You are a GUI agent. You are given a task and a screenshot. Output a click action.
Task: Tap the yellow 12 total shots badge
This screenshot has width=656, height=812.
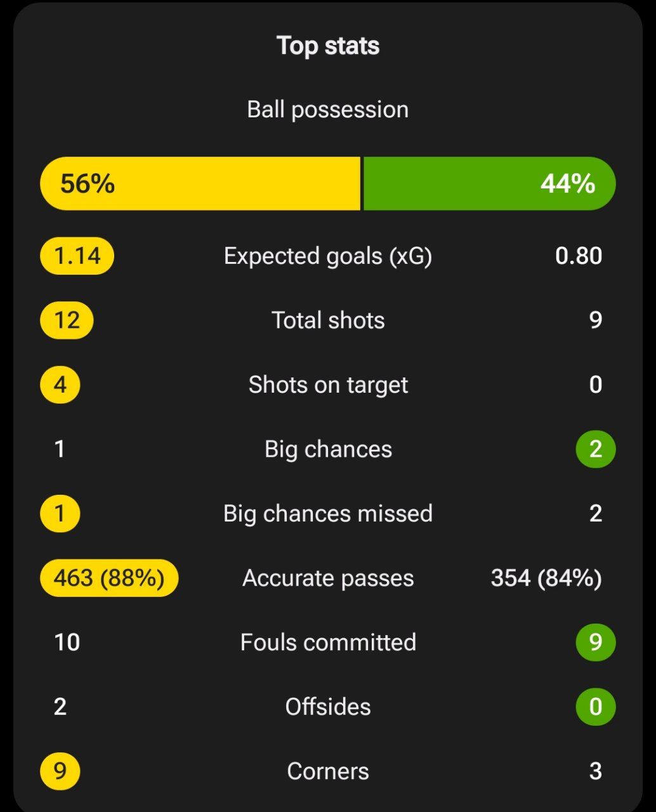pos(67,320)
